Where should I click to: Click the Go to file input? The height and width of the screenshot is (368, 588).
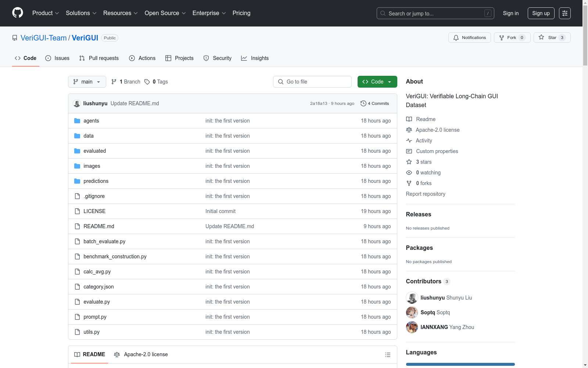(312, 82)
